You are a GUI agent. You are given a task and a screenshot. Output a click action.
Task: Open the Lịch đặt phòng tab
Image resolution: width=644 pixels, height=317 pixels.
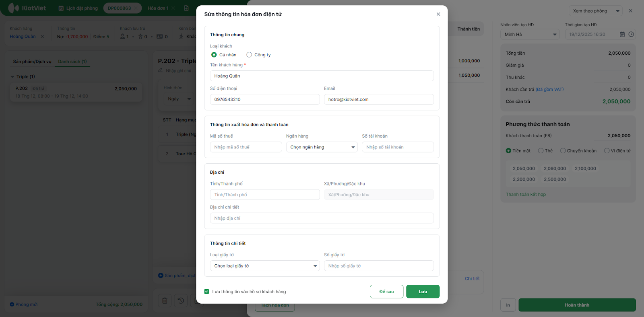[78, 8]
